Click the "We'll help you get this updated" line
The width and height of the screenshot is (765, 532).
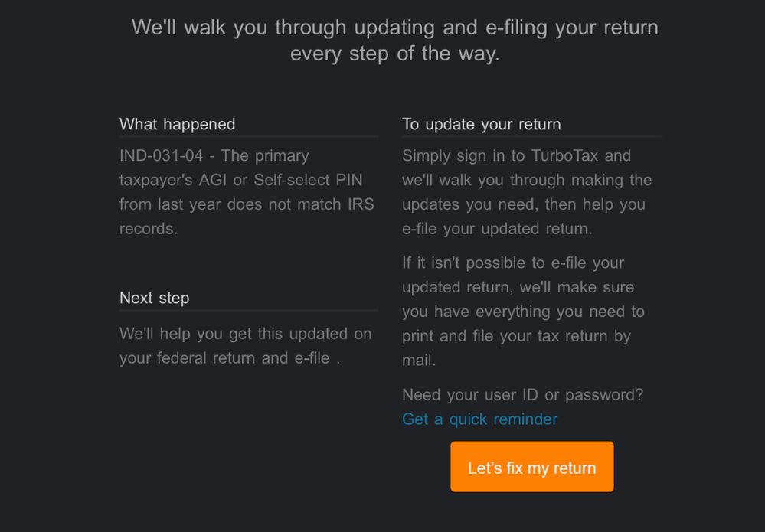245,334
